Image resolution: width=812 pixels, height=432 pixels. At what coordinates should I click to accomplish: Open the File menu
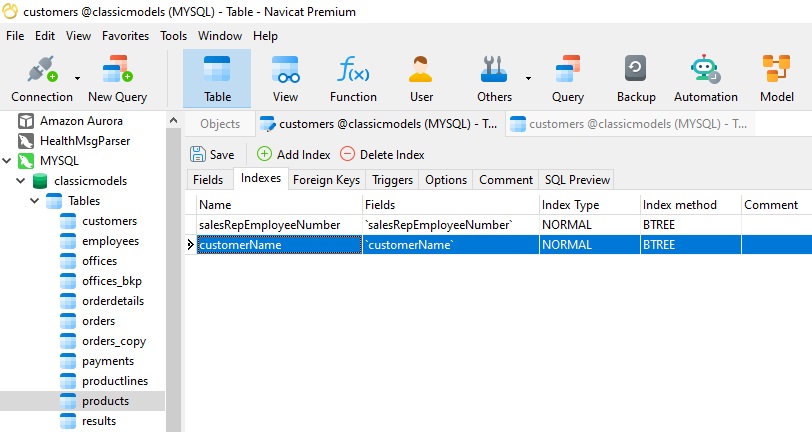15,36
